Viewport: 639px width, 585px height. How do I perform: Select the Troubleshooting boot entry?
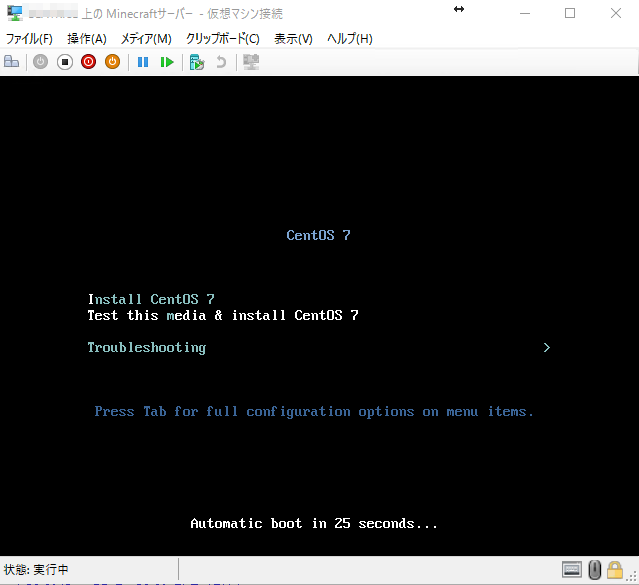point(147,348)
